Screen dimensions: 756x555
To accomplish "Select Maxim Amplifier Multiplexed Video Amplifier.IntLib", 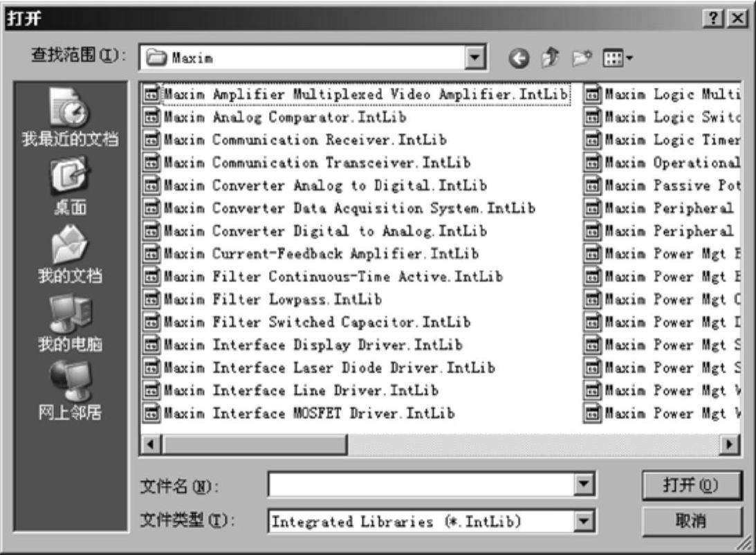I will (x=358, y=94).
